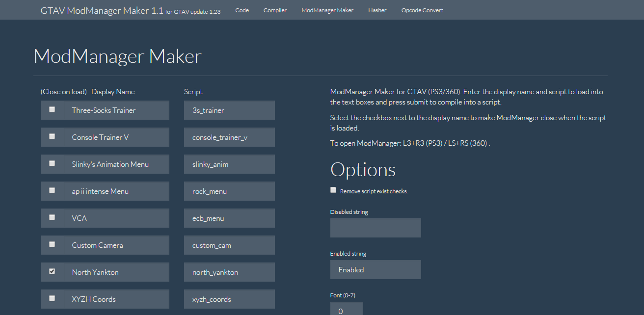Click the GTAV ModManager Maker 1.1 brand link
644x315 pixels.
point(131,10)
